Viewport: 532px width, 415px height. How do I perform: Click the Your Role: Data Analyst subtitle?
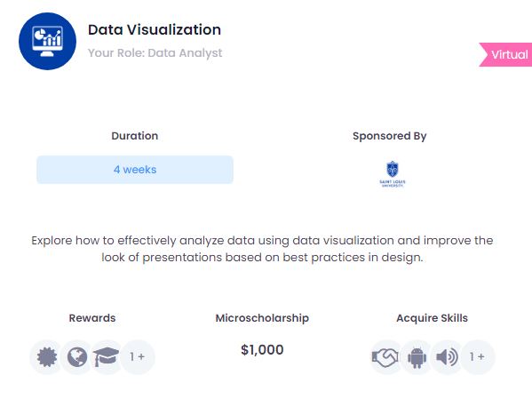(155, 53)
